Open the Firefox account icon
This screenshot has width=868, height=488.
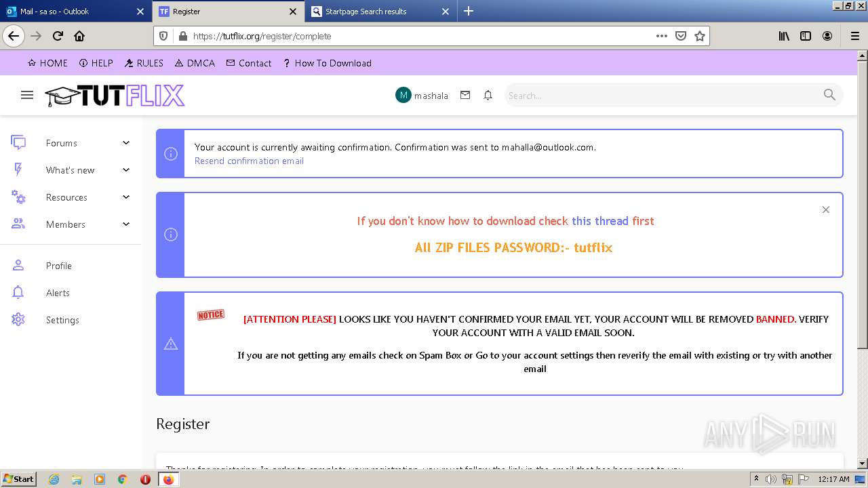tap(827, 36)
